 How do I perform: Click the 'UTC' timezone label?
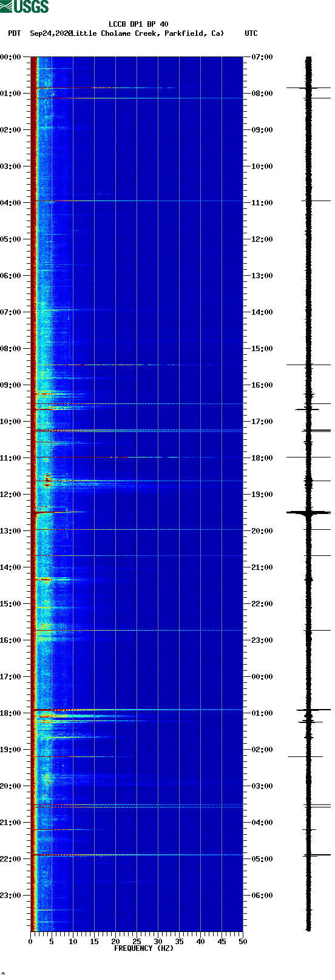(x=251, y=33)
